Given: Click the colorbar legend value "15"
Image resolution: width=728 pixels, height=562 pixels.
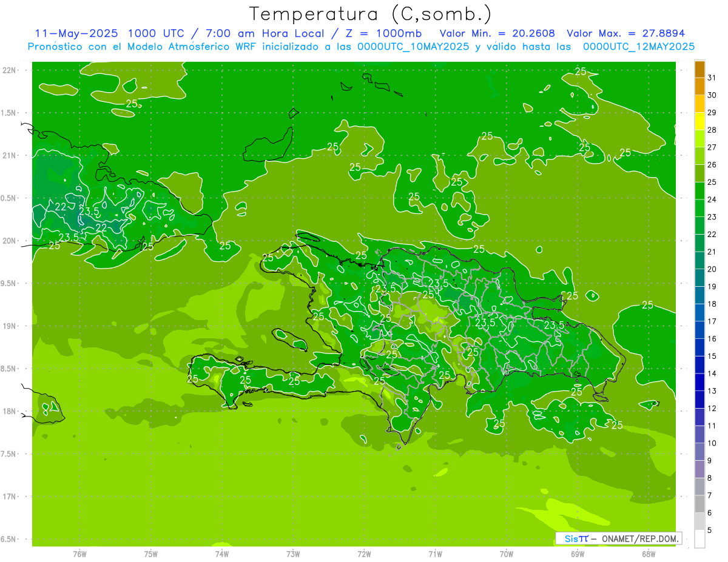Looking at the screenshot, I should click(712, 356).
